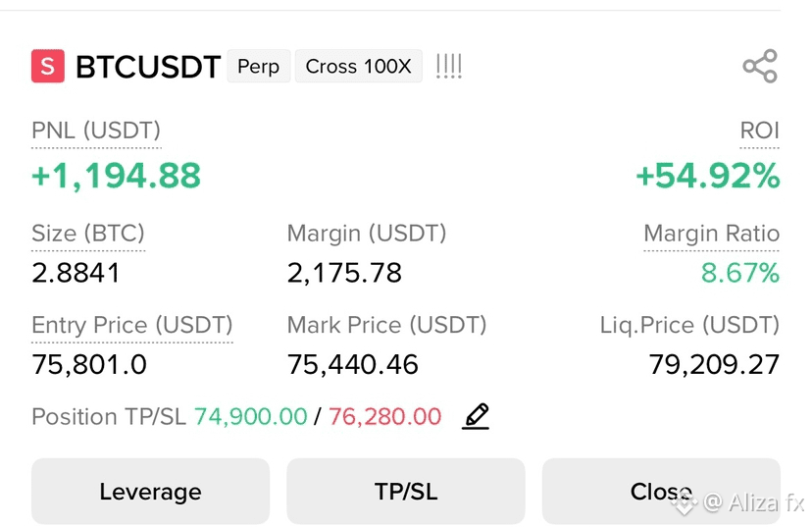Viewport: 812px width, 527px height.
Task: Tap the green +54.92% ROI figure
Action: click(x=708, y=176)
